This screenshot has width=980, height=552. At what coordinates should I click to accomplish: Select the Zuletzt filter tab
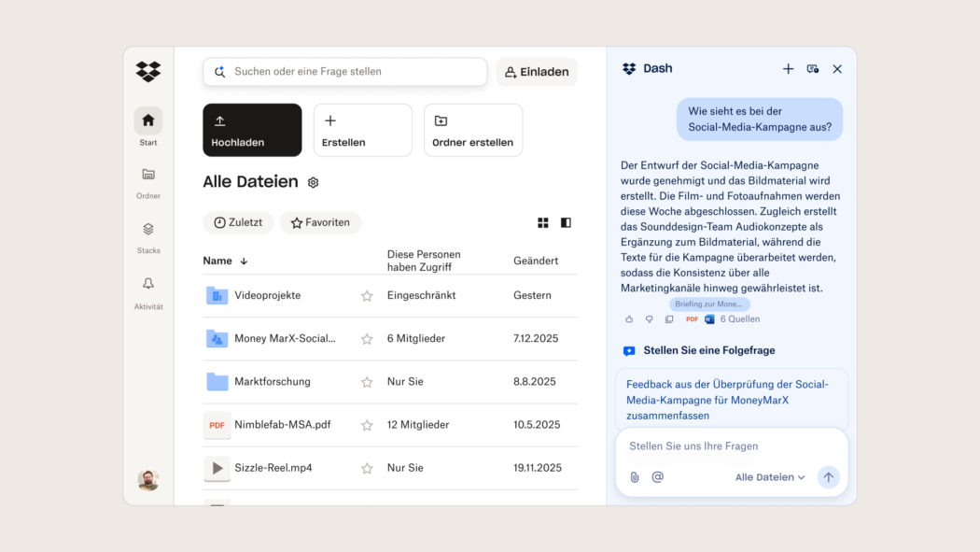point(238,223)
